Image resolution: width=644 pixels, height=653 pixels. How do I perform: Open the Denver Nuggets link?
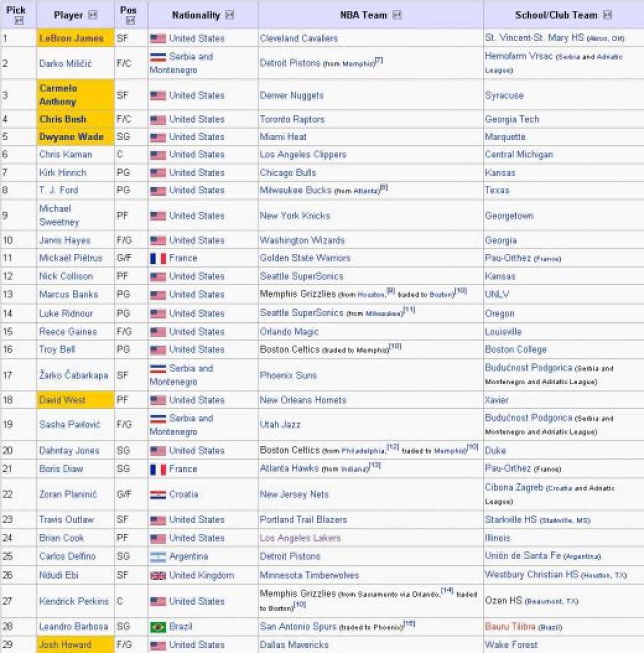(292, 96)
